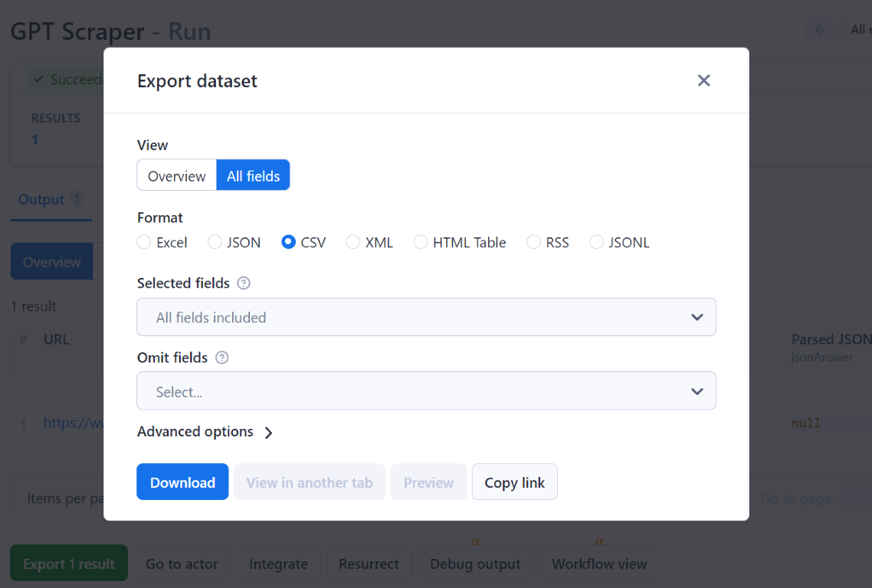Close the Export dataset dialog
872x588 pixels.
703,80
